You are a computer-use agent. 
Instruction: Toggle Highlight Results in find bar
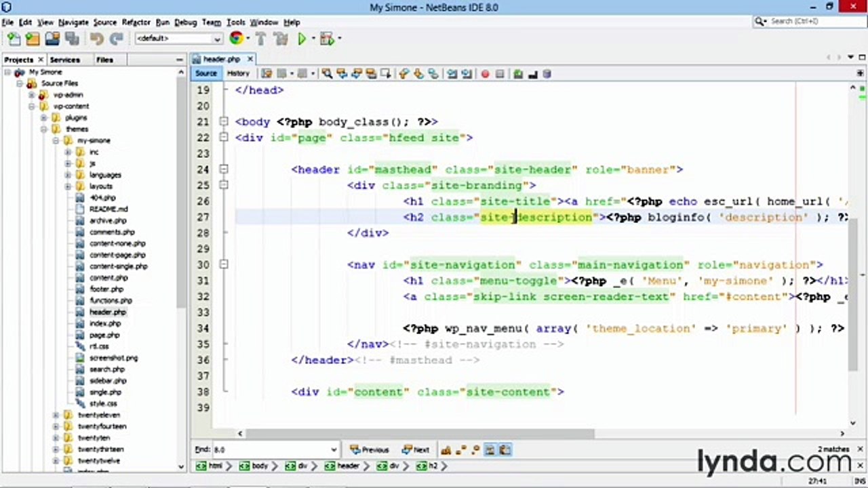(x=490, y=449)
